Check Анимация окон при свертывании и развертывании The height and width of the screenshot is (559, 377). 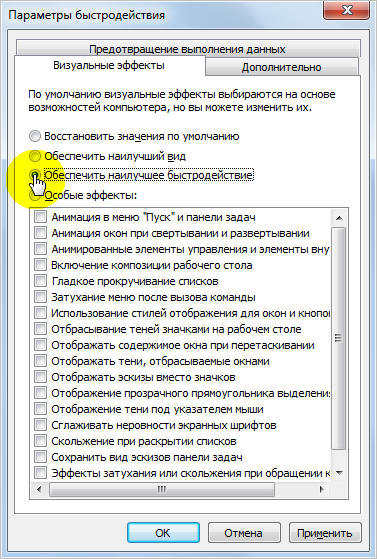(x=40, y=233)
